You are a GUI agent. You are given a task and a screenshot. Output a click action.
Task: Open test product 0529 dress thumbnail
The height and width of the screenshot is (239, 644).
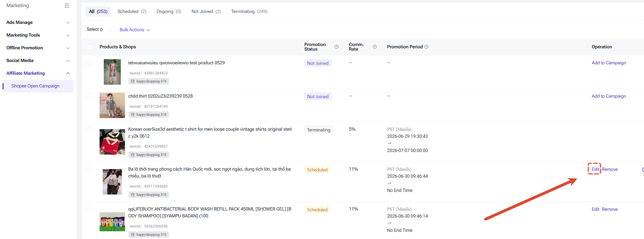click(x=112, y=72)
